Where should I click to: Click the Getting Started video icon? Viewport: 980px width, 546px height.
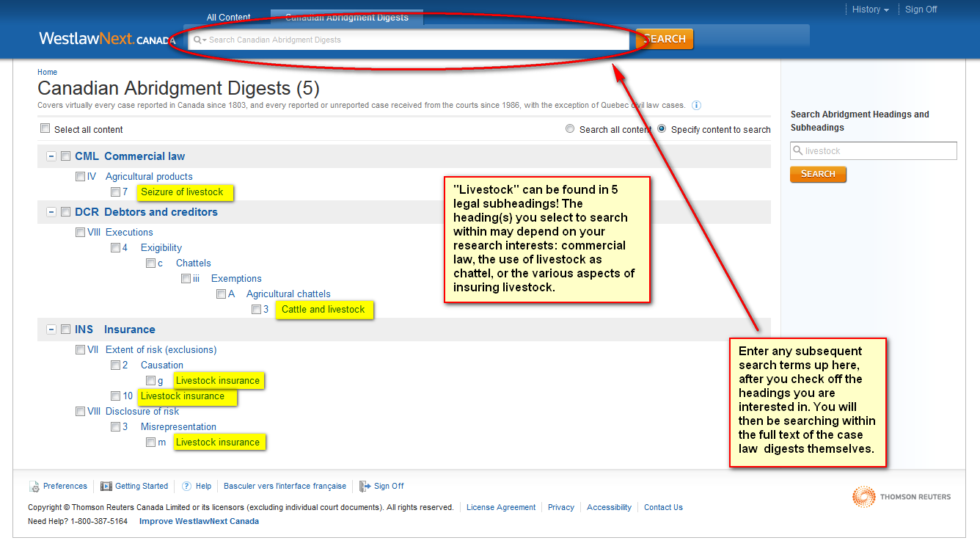pyautogui.click(x=106, y=486)
